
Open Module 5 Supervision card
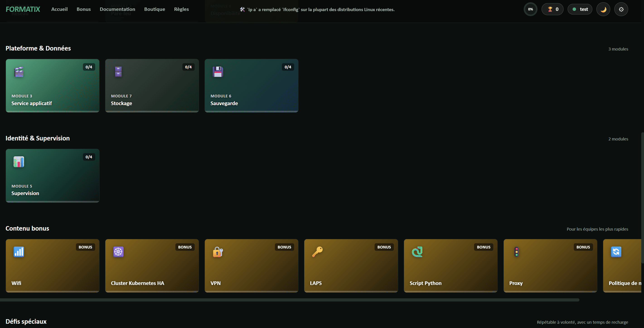pos(53,176)
